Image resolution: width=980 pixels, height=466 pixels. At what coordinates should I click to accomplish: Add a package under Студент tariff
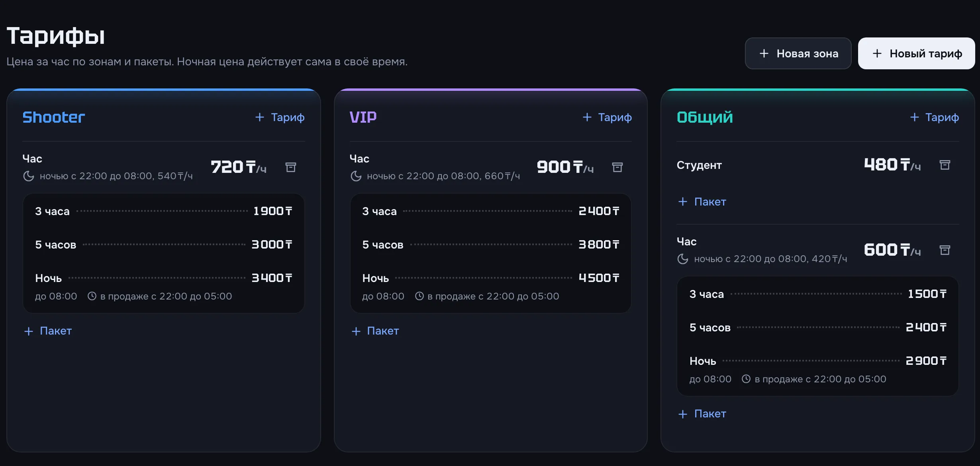[x=702, y=202]
